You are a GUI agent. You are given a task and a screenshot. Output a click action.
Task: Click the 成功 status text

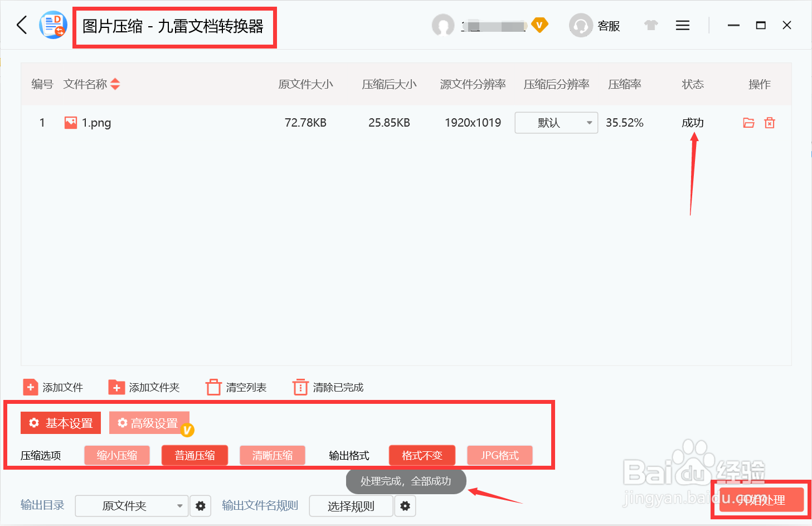[x=693, y=123]
